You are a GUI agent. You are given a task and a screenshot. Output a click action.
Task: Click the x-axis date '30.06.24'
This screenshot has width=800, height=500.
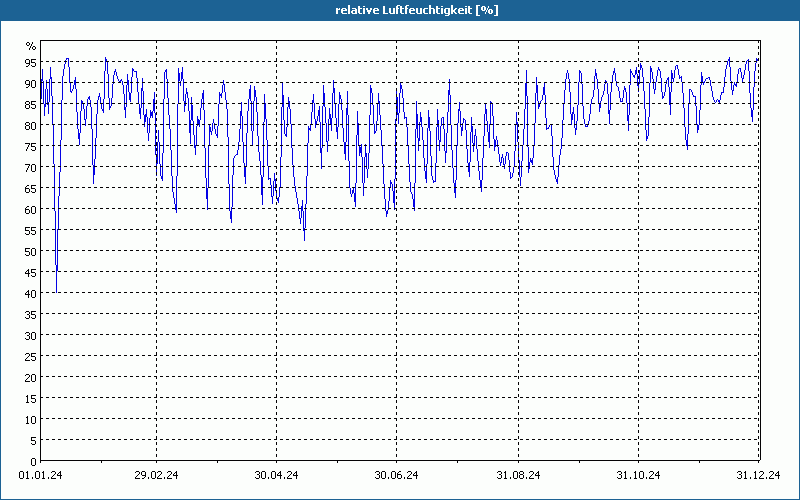396,475
